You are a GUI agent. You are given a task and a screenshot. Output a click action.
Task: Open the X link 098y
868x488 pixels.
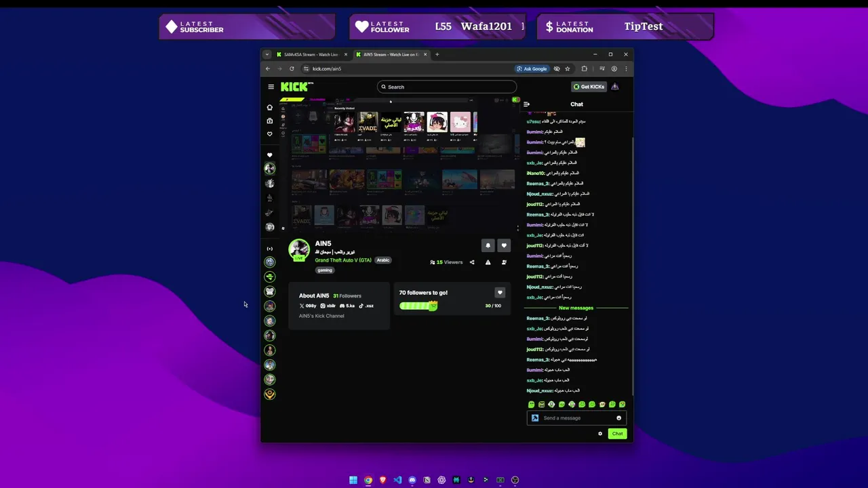point(309,306)
